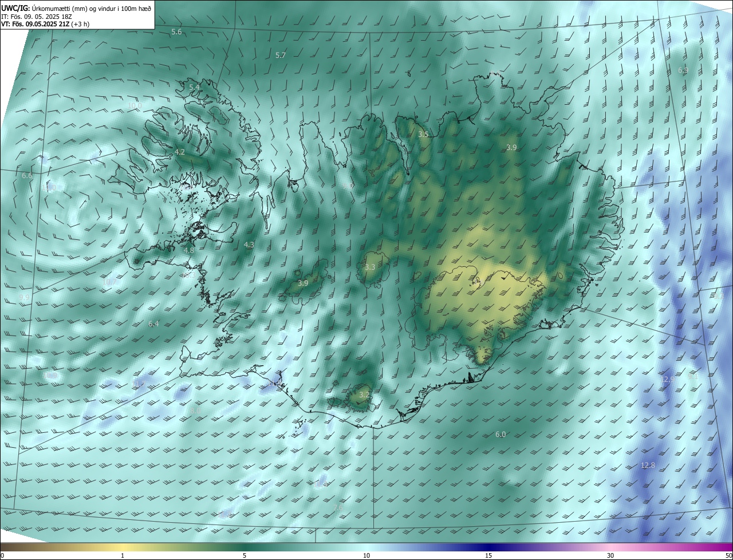The height and width of the screenshot is (560, 733).
Task: Click the 15 tick label on the color scale
Action: click(x=488, y=555)
